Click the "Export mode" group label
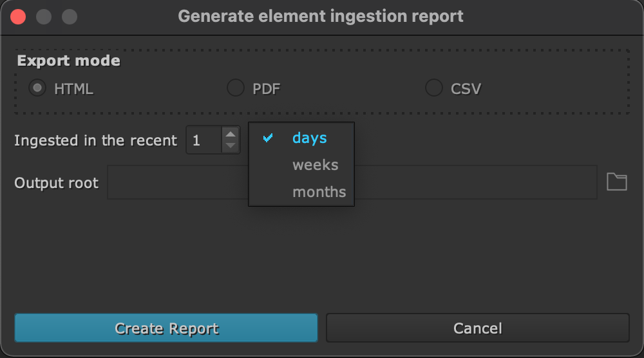The image size is (644, 358). [68, 61]
